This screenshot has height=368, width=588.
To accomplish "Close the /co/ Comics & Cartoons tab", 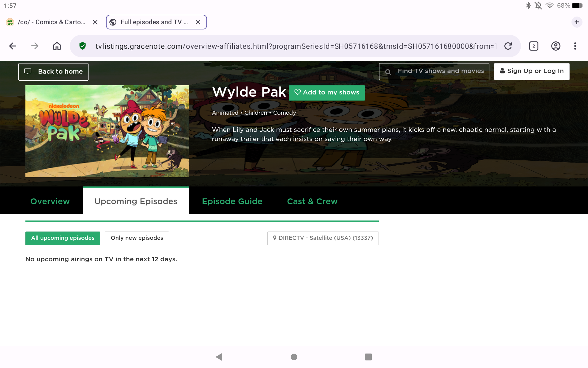I will pyautogui.click(x=95, y=22).
